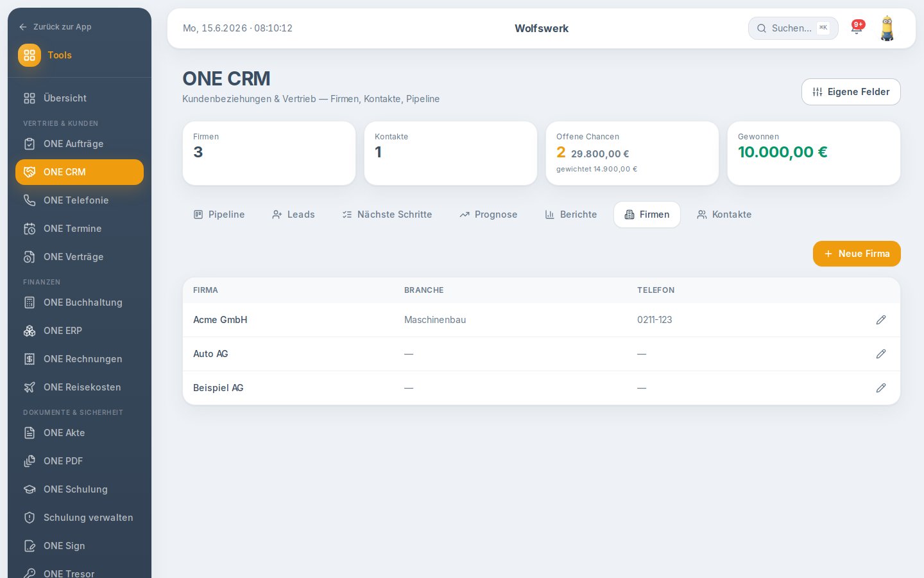This screenshot has height=578, width=924.
Task: Switch to the Pipeline tab
Action: [x=219, y=215]
